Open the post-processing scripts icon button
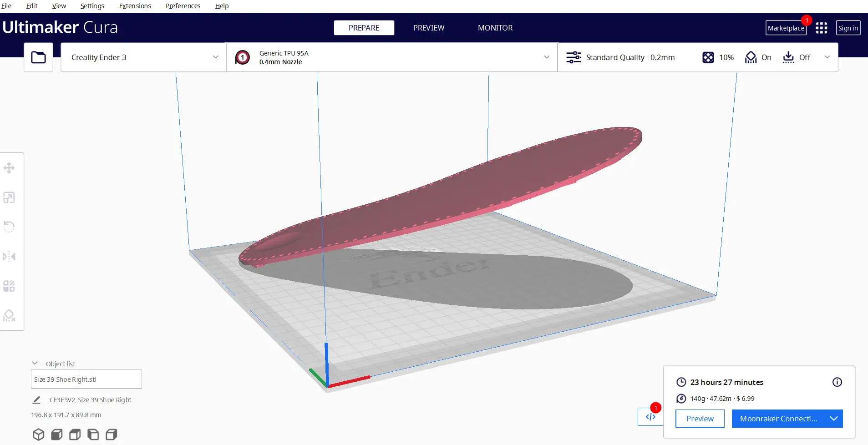 (x=650, y=417)
